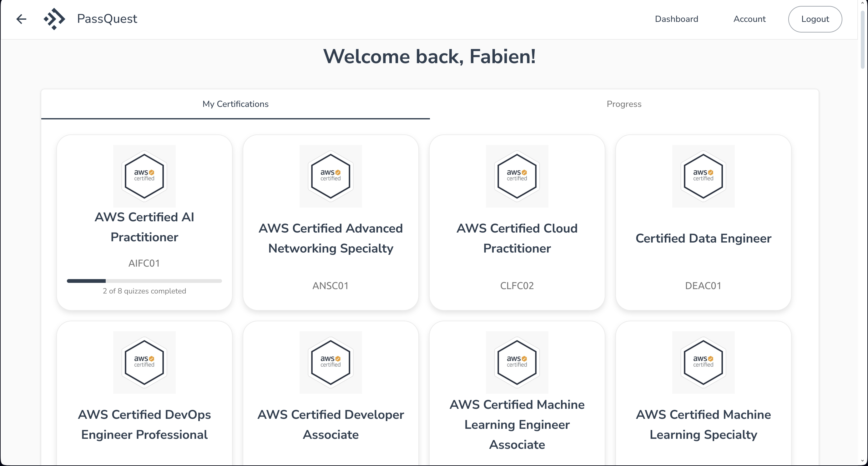This screenshot has height=466, width=868.
Task: Open Certified Data Engineer title
Action: pos(703,238)
